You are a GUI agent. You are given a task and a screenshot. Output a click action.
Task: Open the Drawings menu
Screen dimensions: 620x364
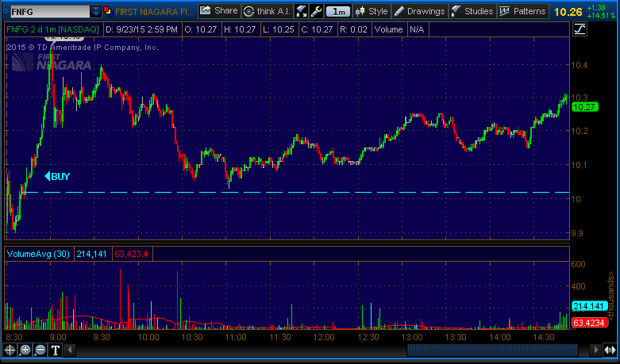[419, 11]
